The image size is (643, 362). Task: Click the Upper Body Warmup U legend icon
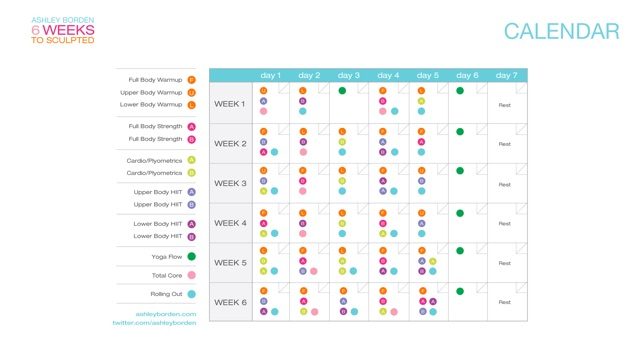[192, 93]
